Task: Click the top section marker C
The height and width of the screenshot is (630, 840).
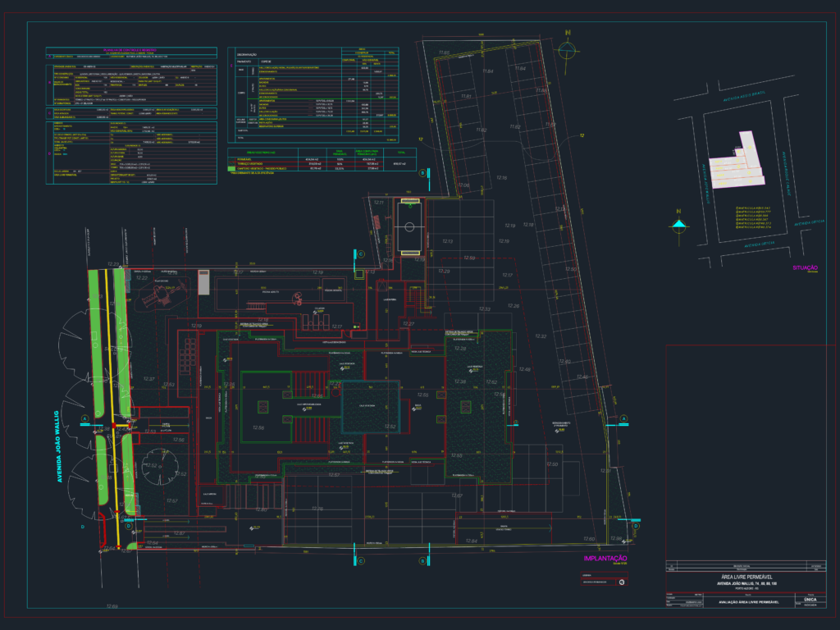Action: [x=361, y=254]
